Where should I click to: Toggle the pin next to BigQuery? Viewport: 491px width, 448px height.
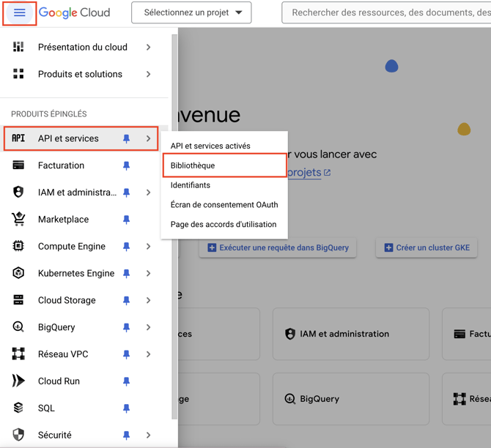(126, 328)
